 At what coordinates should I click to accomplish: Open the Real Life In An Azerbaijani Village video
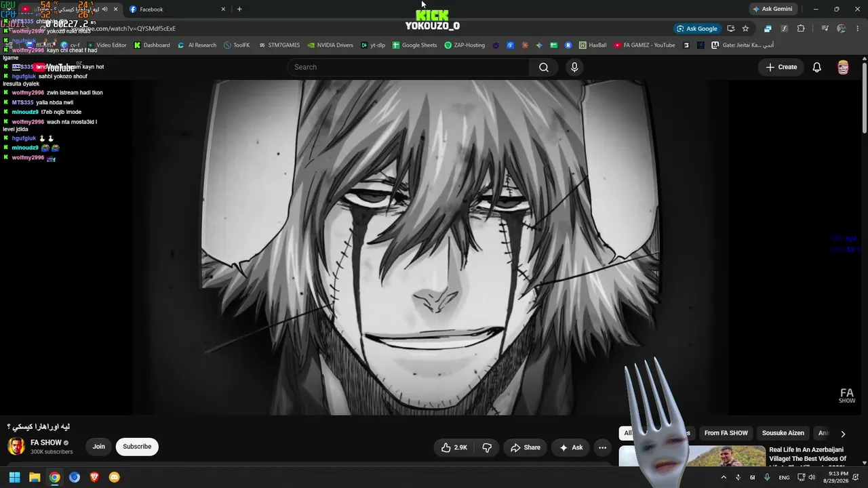tap(808, 455)
